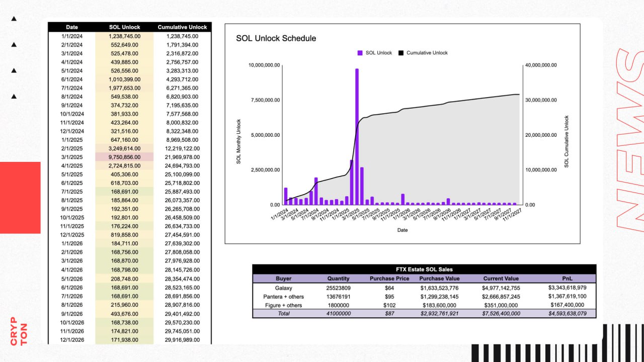The height and width of the screenshot is (362, 644).
Task: Select the 'Cumulative Unlock' column header
Action: tap(182, 27)
